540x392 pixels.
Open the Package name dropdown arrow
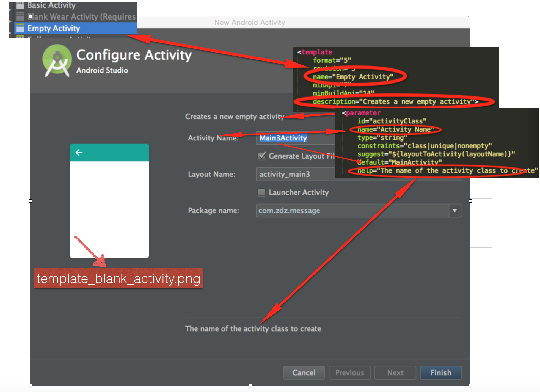point(455,211)
